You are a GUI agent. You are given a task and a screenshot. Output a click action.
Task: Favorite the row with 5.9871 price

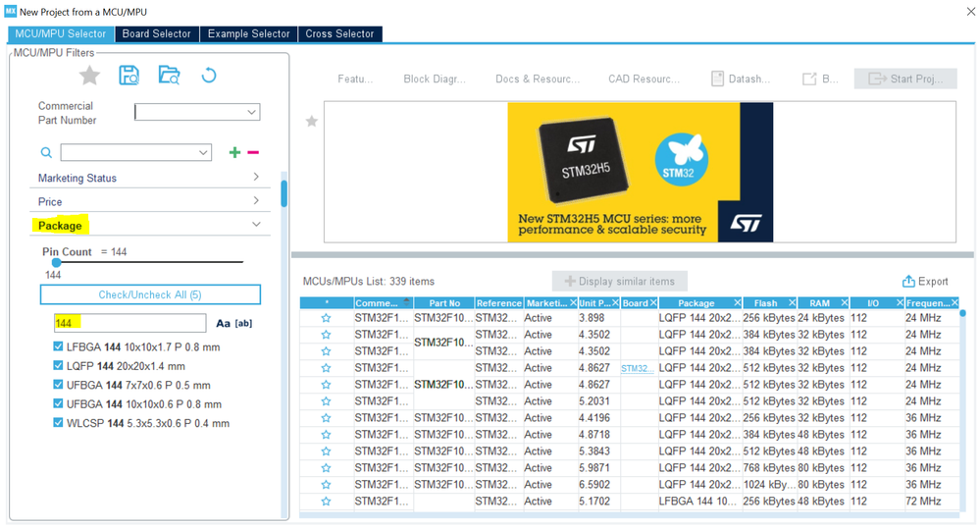[326, 468]
